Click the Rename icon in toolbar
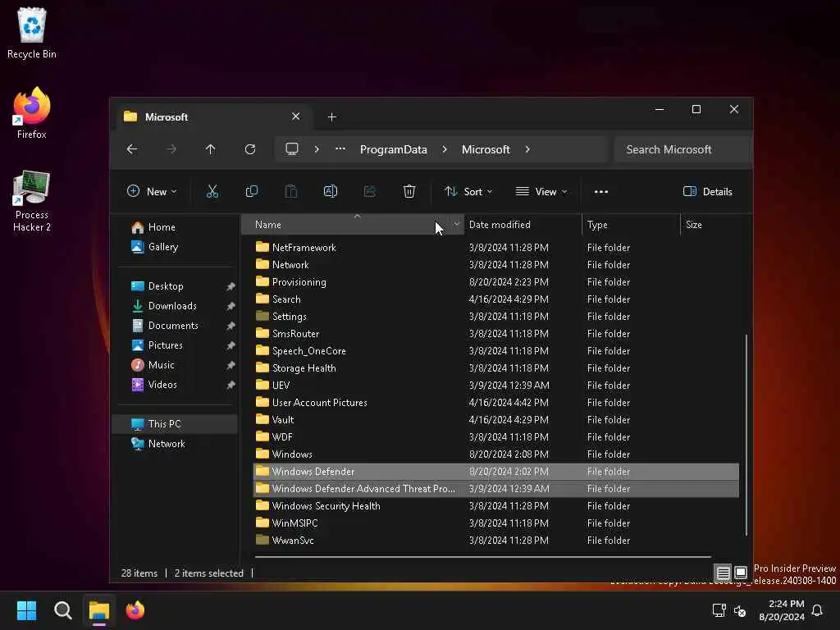 coord(331,191)
